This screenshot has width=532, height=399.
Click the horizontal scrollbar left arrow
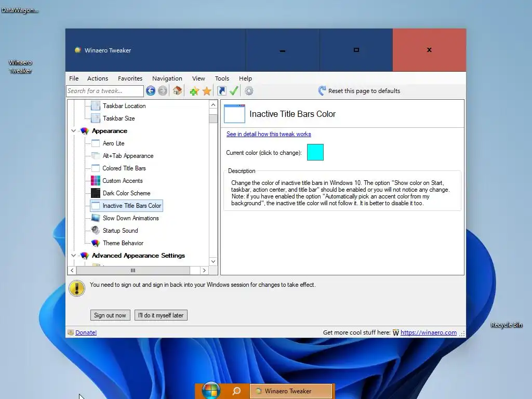(x=72, y=270)
